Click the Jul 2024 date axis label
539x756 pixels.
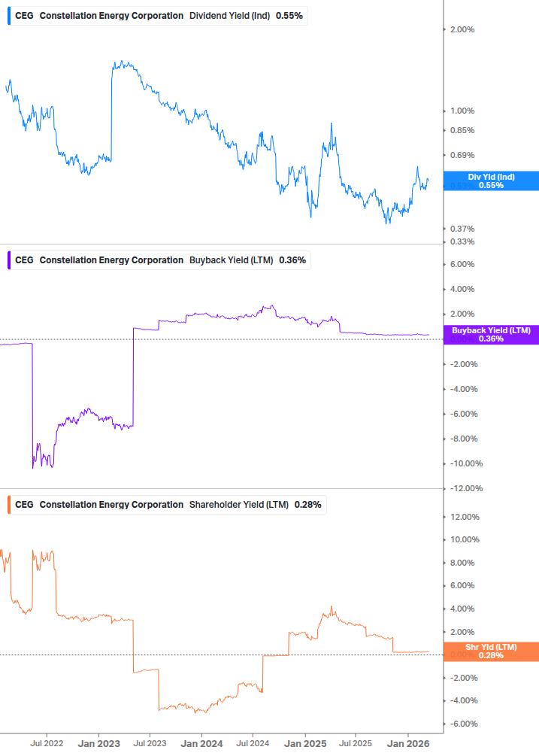253,743
